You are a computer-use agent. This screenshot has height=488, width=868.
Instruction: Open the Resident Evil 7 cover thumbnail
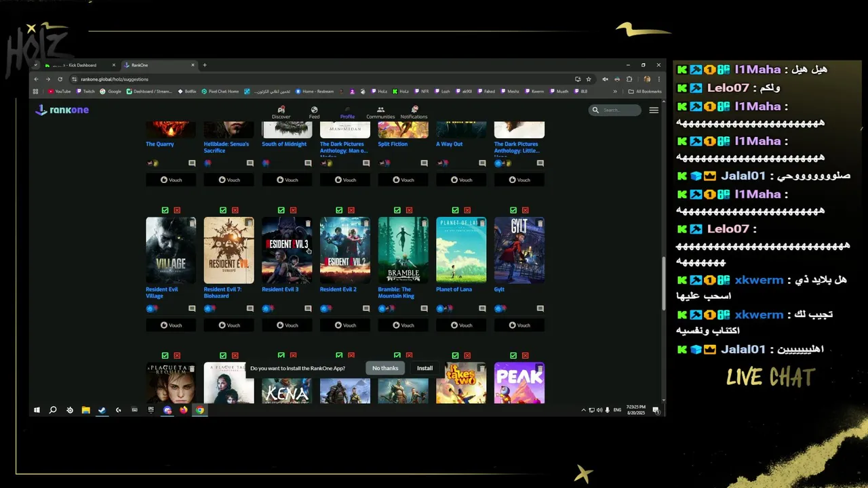click(x=229, y=250)
